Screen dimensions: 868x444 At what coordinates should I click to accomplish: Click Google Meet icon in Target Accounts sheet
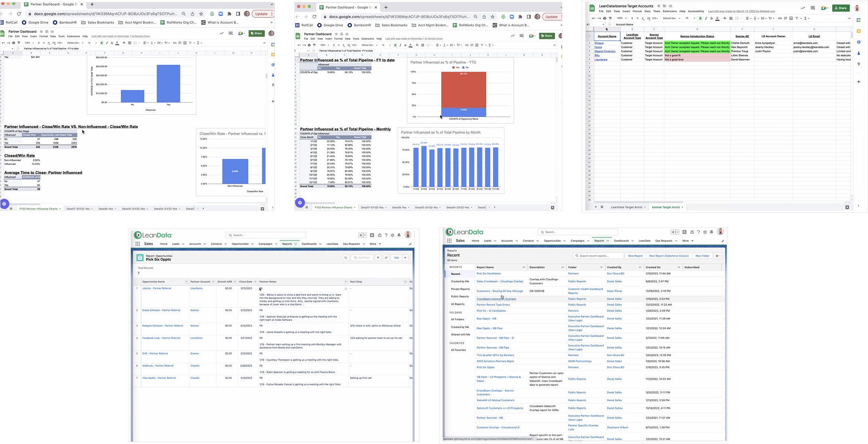[x=824, y=8]
